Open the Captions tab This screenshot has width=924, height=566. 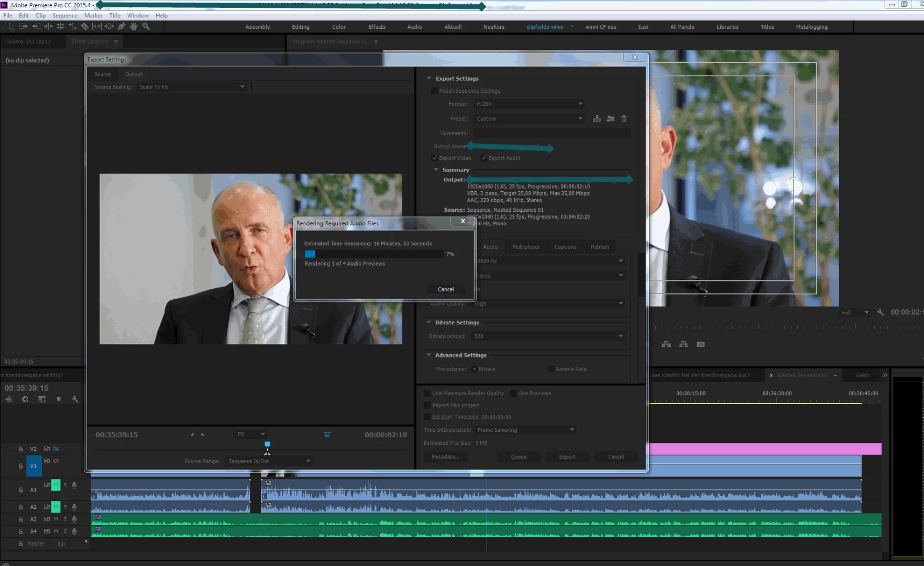[565, 247]
